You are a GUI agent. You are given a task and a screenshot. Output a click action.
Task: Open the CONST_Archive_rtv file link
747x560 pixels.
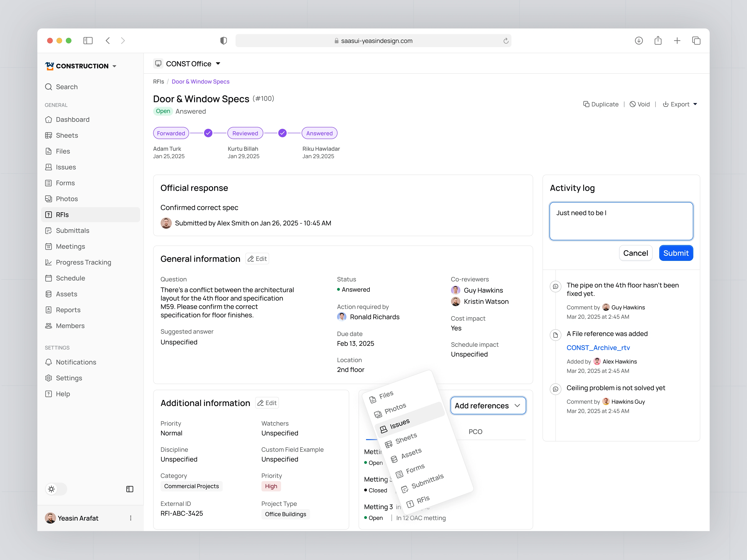(x=598, y=348)
